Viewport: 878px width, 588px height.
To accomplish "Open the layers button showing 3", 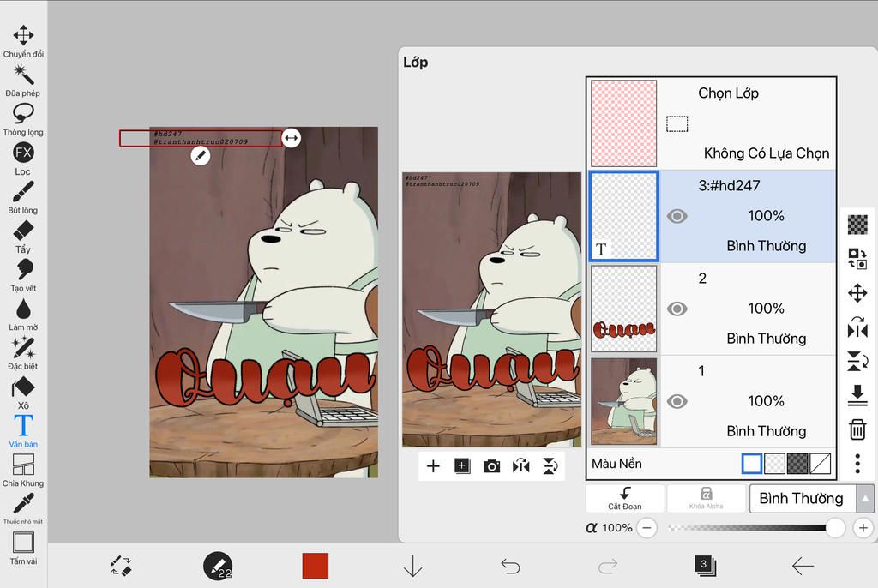I will [x=705, y=566].
